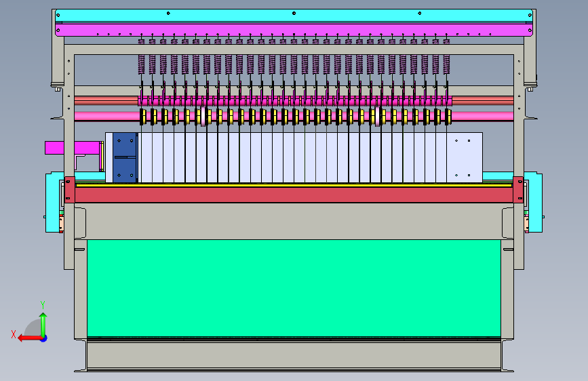Select the magenta bar beneath the cyan top beam
The image size is (588, 381).
294,30
